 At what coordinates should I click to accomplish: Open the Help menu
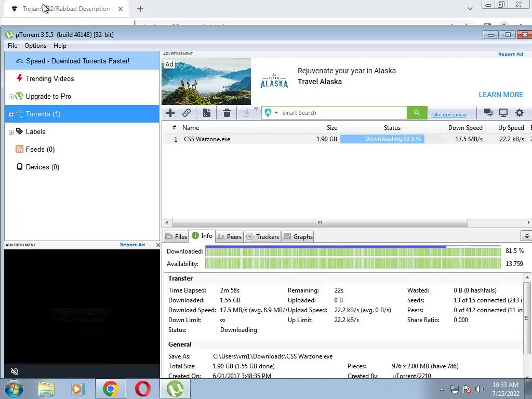tap(60, 46)
